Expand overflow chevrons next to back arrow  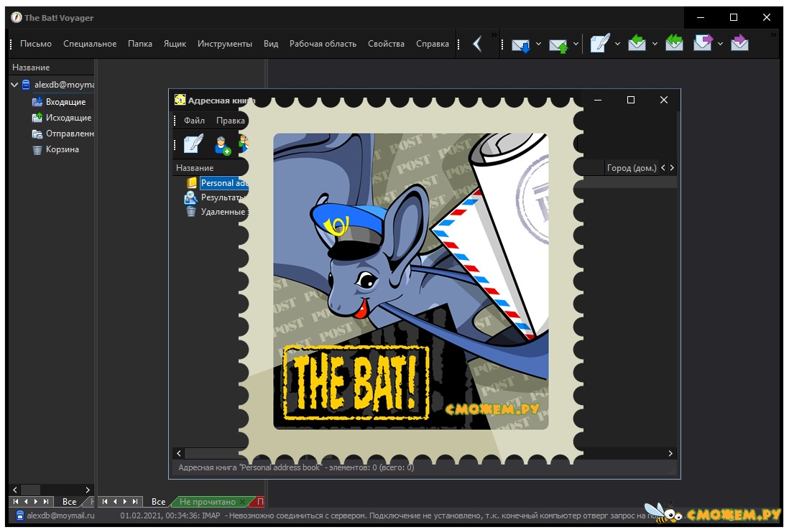click(494, 34)
